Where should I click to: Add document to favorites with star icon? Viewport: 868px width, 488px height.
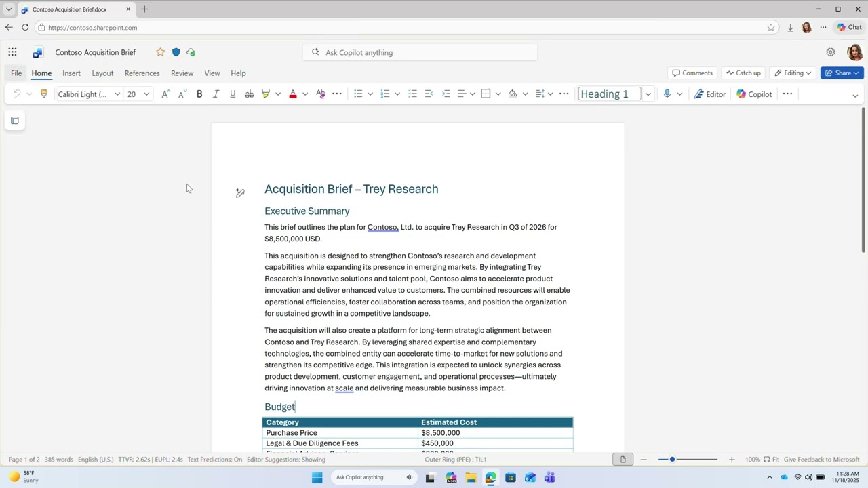pos(160,52)
